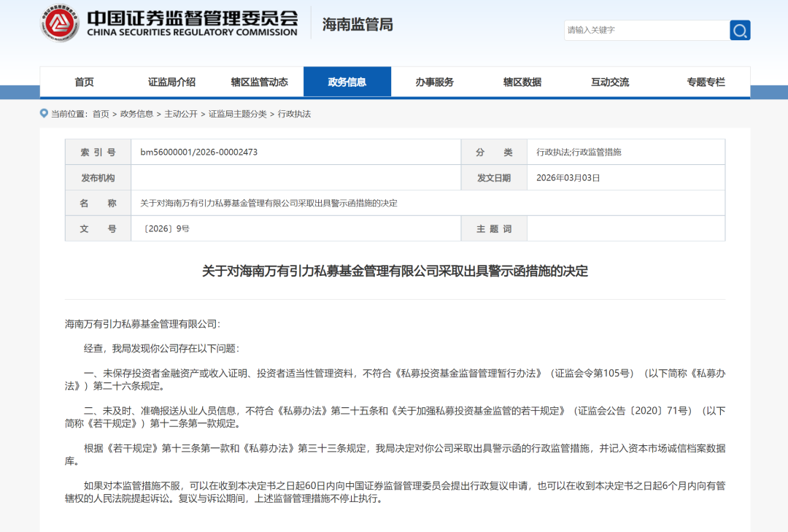Follow the 首页 breadcrumb link
Screen dimensions: 788x532
[101, 114]
